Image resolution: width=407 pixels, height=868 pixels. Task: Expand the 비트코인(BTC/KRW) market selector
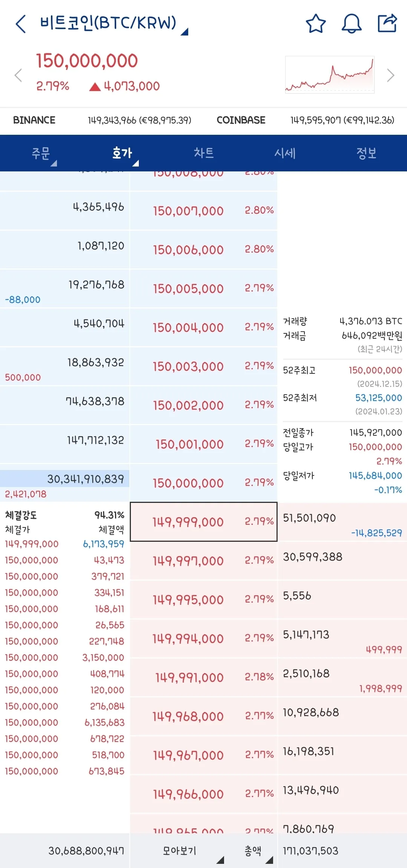point(113,23)
